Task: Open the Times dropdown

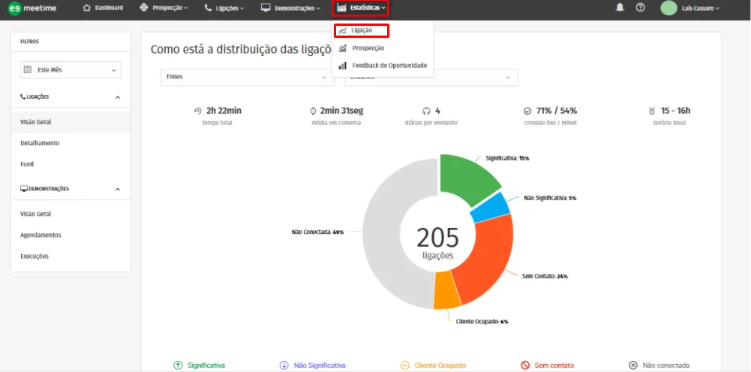Action: (x=247, y=77)
